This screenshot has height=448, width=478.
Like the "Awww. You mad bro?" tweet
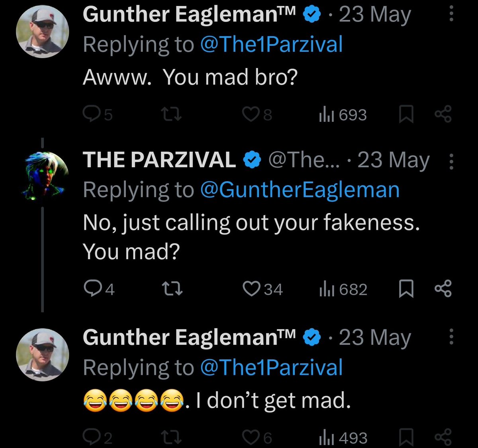tap(251, 115)
